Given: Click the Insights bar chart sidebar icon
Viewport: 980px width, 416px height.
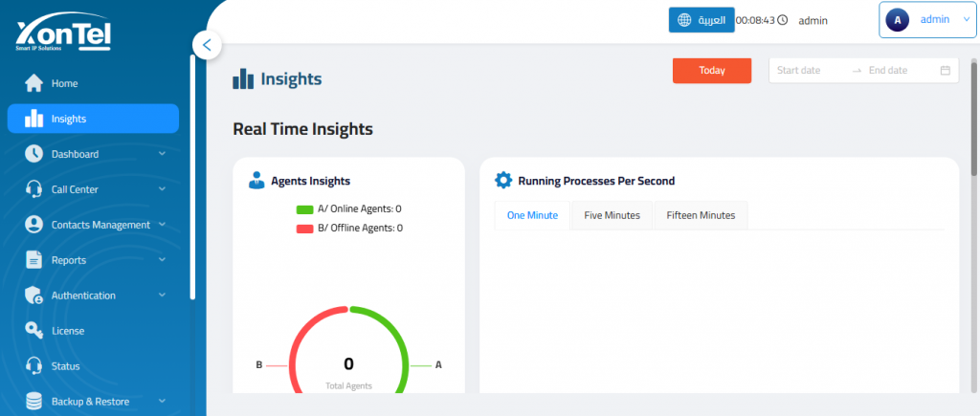Looking at the screenshot, I should [x=33, y=119].
